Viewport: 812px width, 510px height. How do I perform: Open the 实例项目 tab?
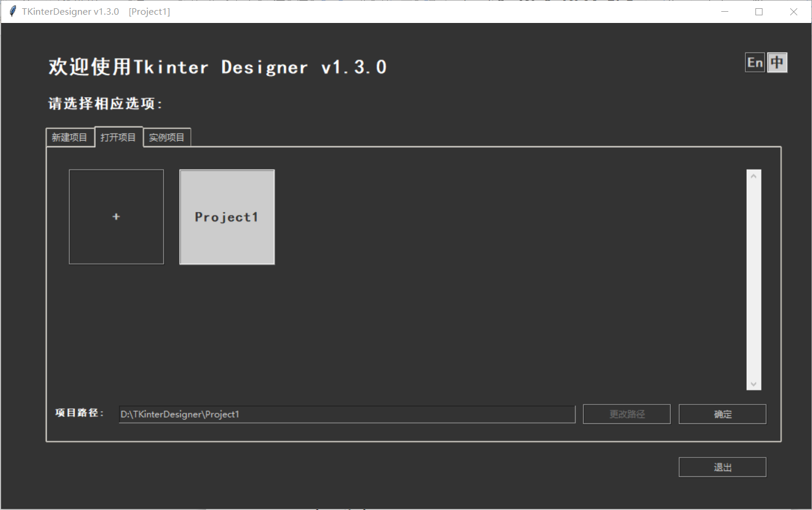tap(167, 138)
